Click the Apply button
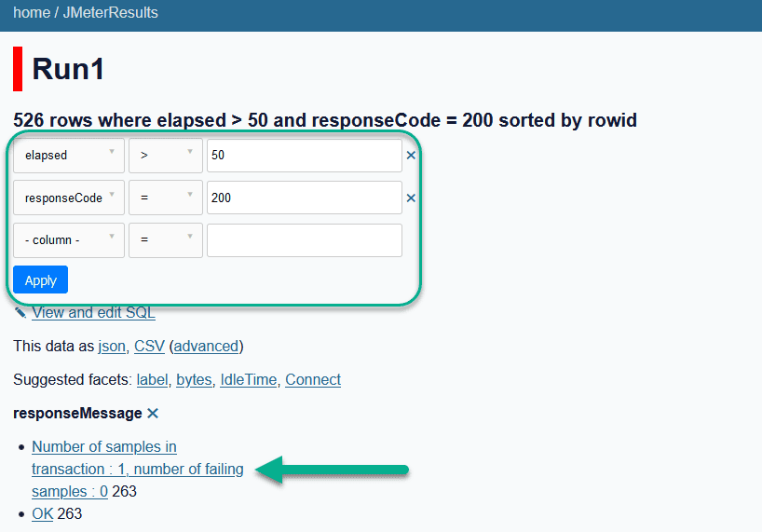Screen dimensions: 762x532 [40, 280]
